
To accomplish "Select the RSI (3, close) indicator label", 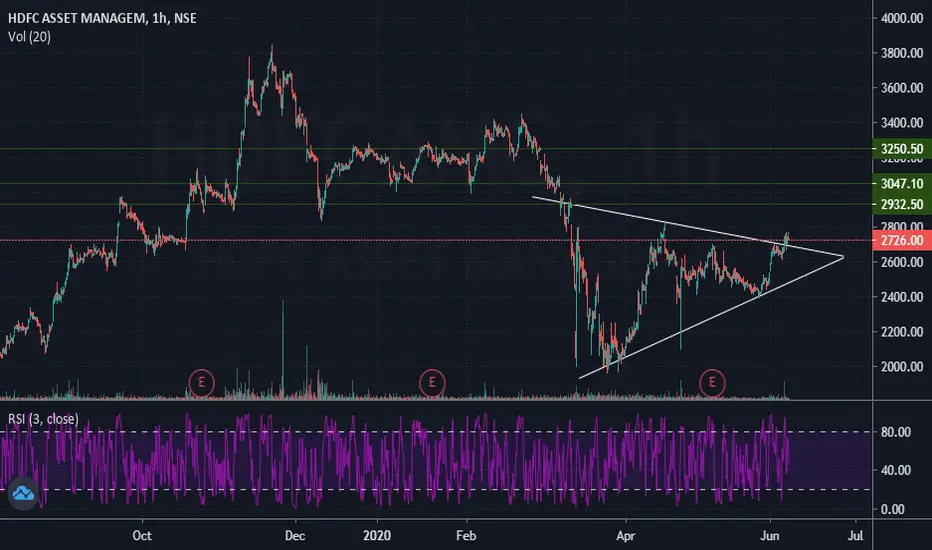I will (43, 419).
